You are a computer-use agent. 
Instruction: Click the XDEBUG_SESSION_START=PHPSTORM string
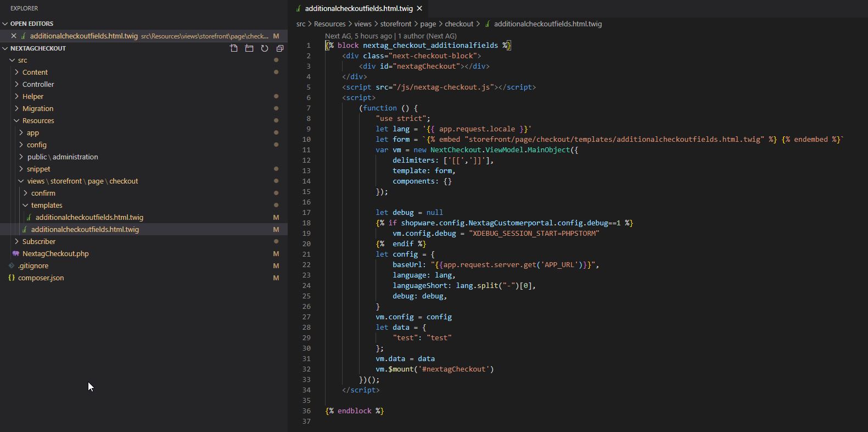click(x=534, y=234)
